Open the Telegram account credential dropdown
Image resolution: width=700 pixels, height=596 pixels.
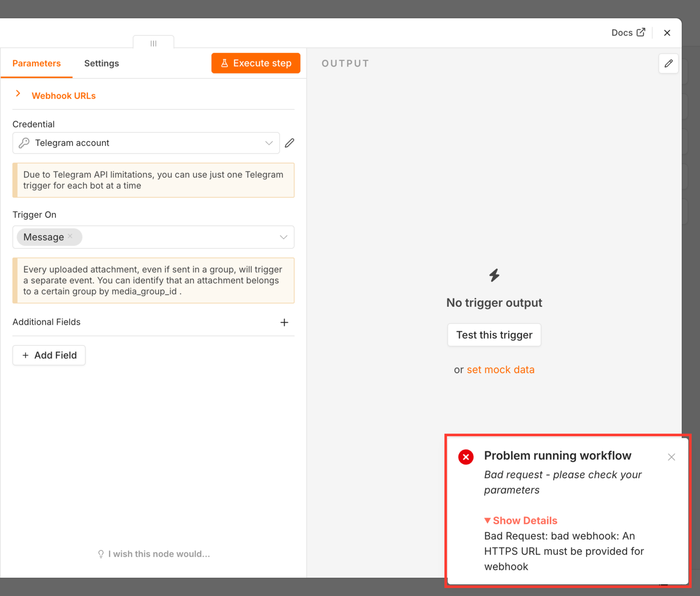pyautogui.click(x=146, y=143)
